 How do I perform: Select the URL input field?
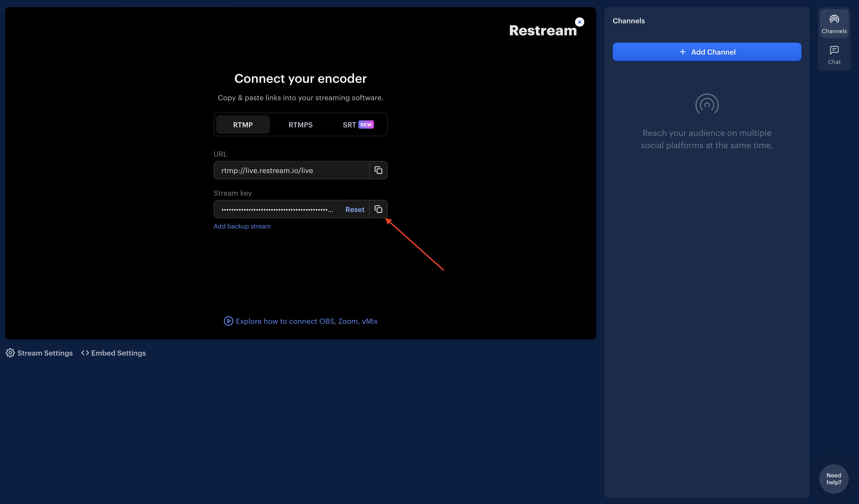pyautogui.click(x=290, y=170)
